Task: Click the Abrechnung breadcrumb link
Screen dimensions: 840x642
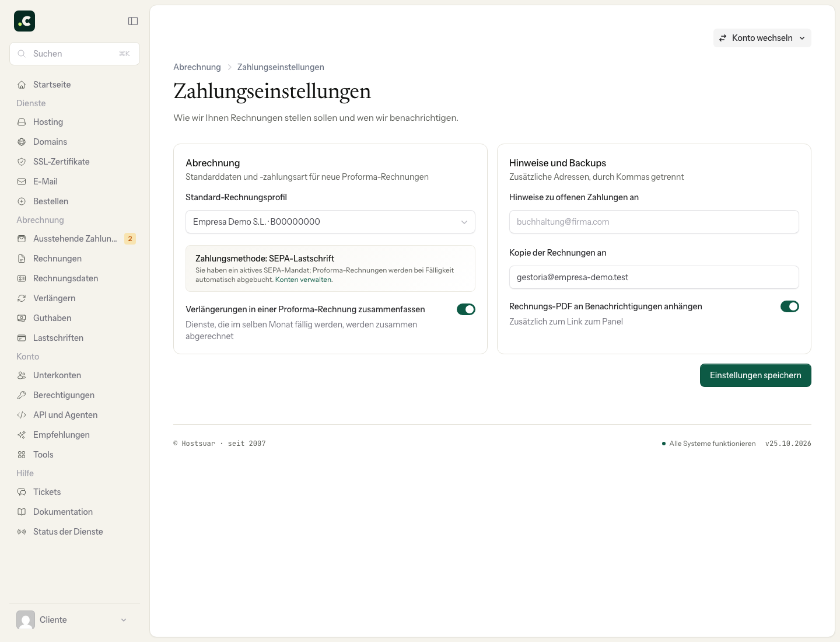Action: coord(197,67)
